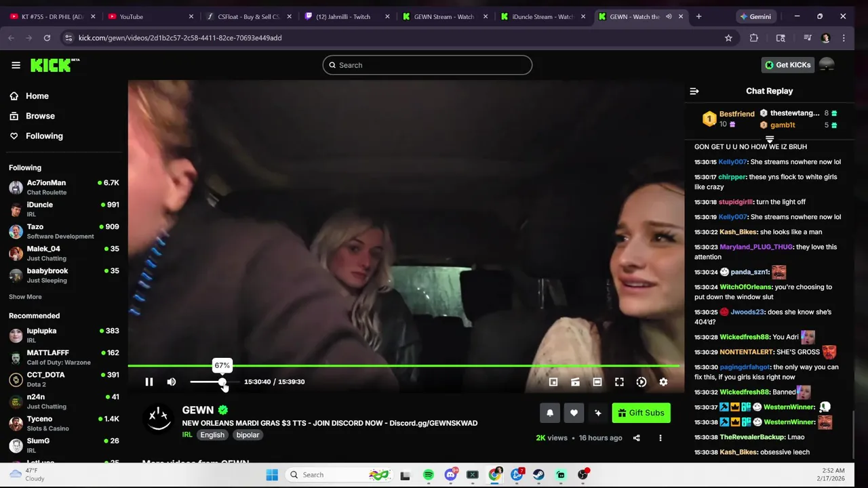Open Malek_04 channel
Viewport: 868px width, 488px height.
[x=64, y=253]
